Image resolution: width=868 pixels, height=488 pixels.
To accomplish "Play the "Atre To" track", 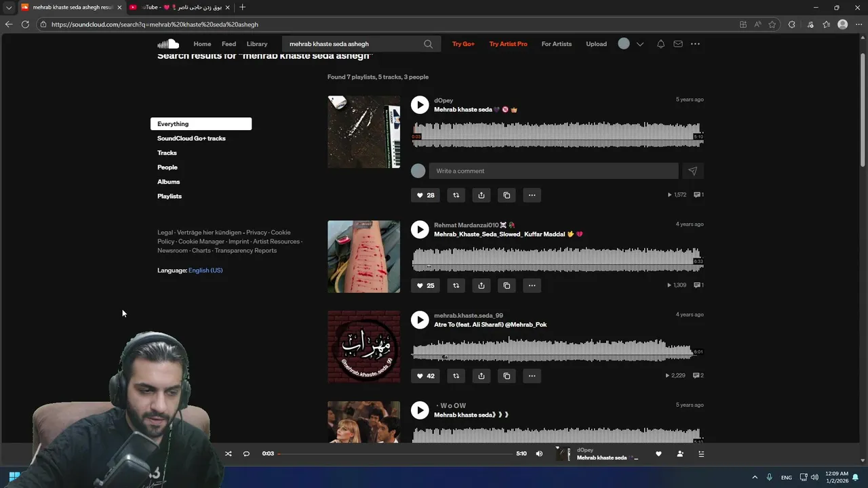I will click(420, 320).
